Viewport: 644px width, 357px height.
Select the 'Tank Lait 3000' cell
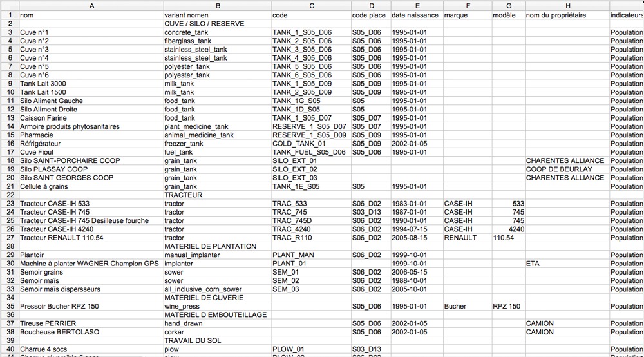click(91, 84)
